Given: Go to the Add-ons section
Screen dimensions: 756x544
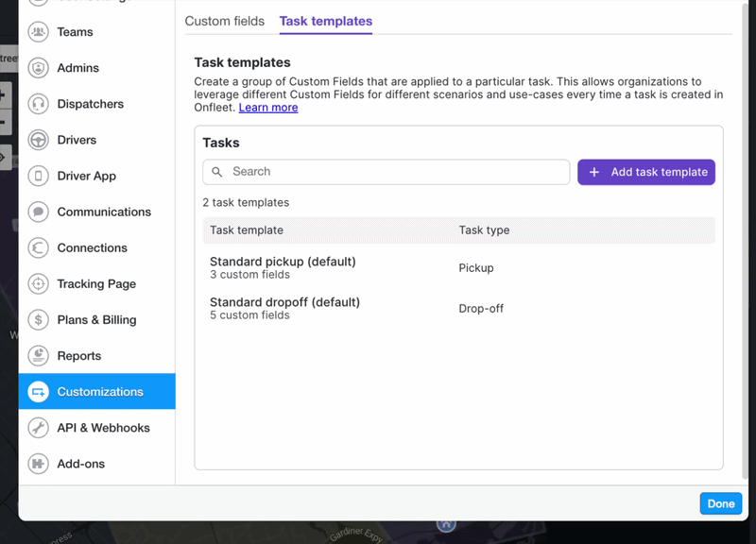Looking at the screenshot, I should click(x=97, y=464).
